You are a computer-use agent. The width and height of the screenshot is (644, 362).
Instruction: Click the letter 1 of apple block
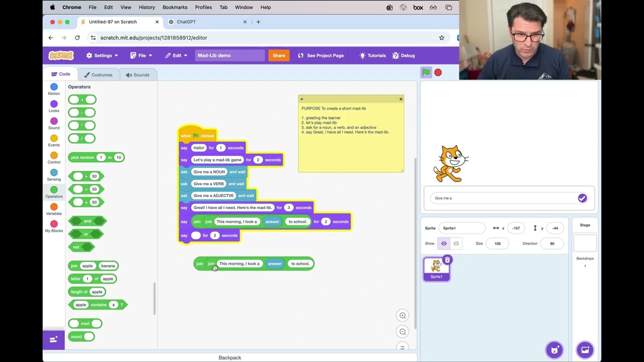(x=93, y=279)
